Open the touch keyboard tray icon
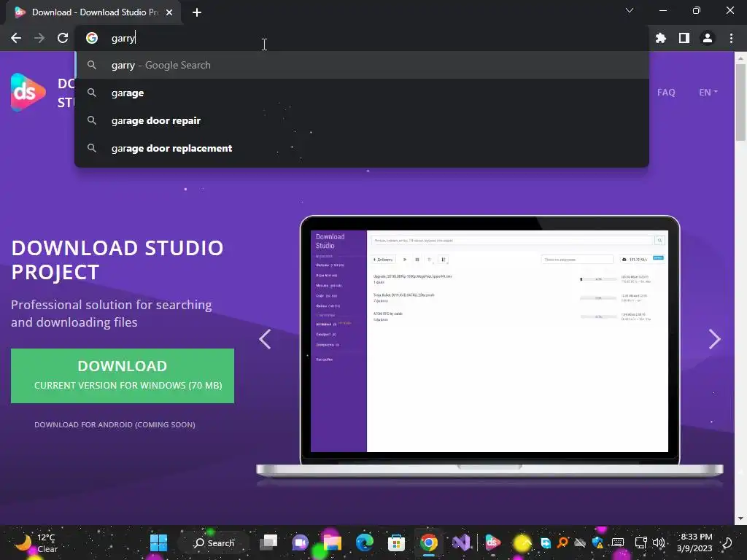 (618, 542)
